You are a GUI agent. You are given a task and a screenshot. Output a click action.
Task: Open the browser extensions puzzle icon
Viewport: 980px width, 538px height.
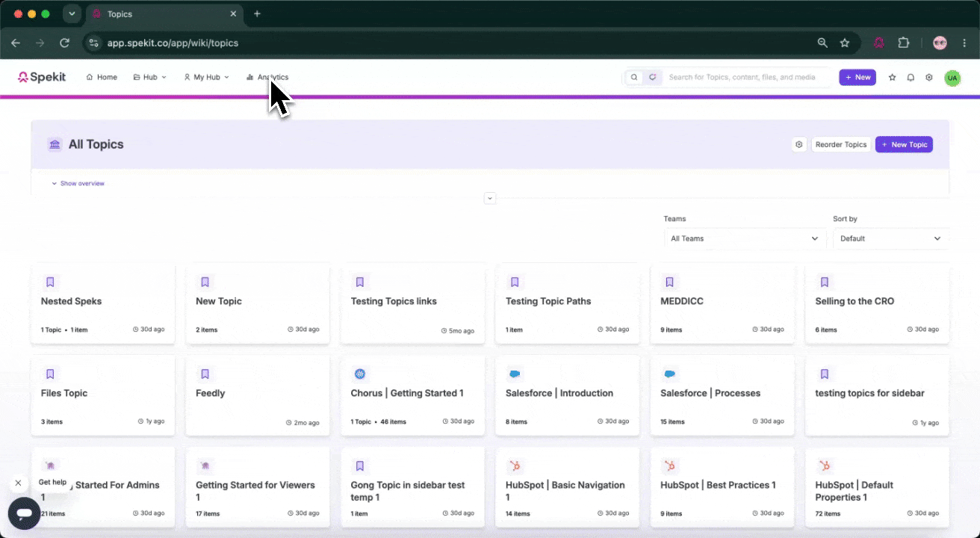pos(904,43)
